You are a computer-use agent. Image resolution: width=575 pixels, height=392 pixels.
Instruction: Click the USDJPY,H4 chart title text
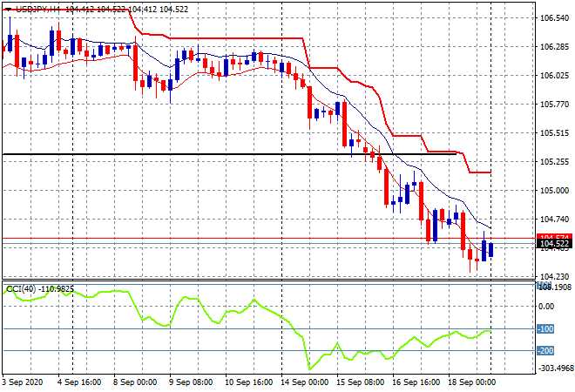[x=37, y=10]
